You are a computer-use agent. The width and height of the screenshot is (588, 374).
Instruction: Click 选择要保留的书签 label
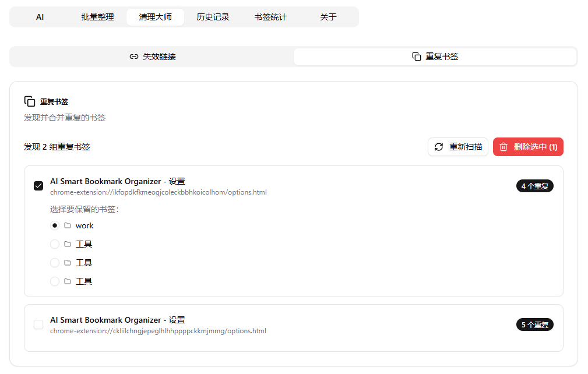point(84,209)
